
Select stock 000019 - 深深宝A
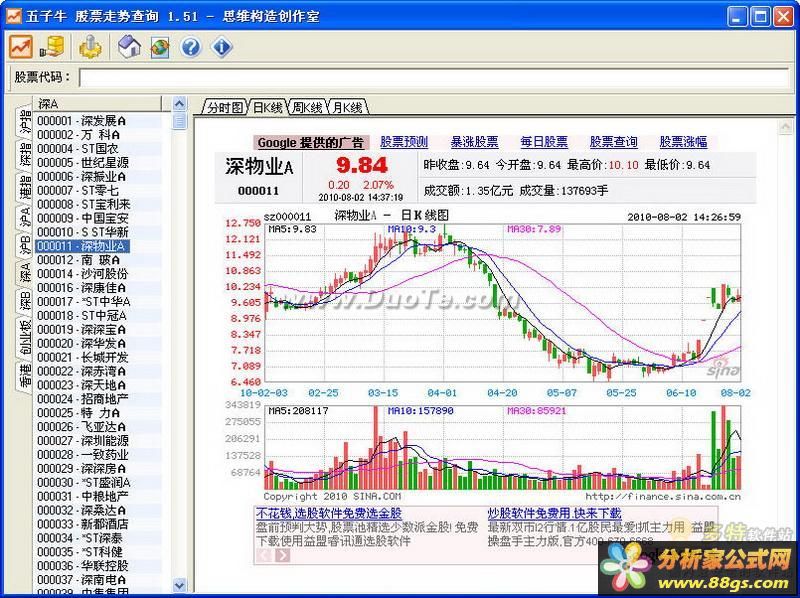(82, 330)
